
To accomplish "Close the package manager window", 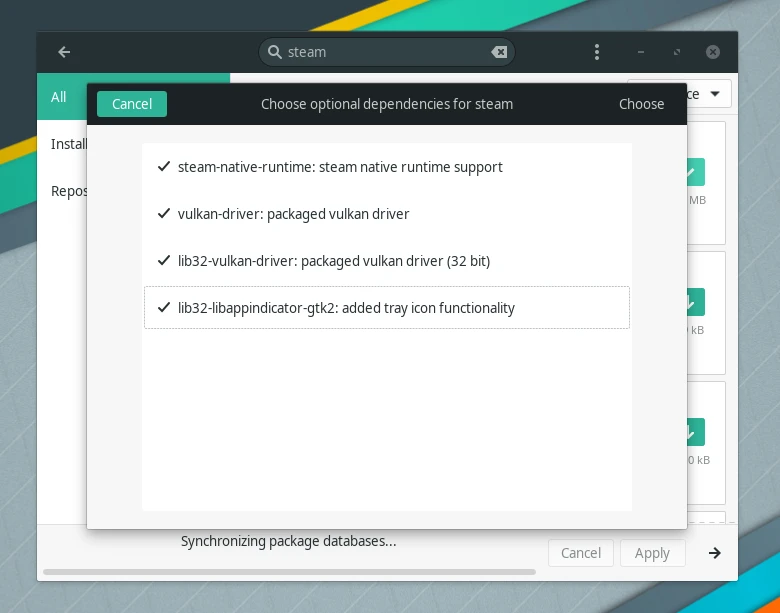I will pos(712,52).
